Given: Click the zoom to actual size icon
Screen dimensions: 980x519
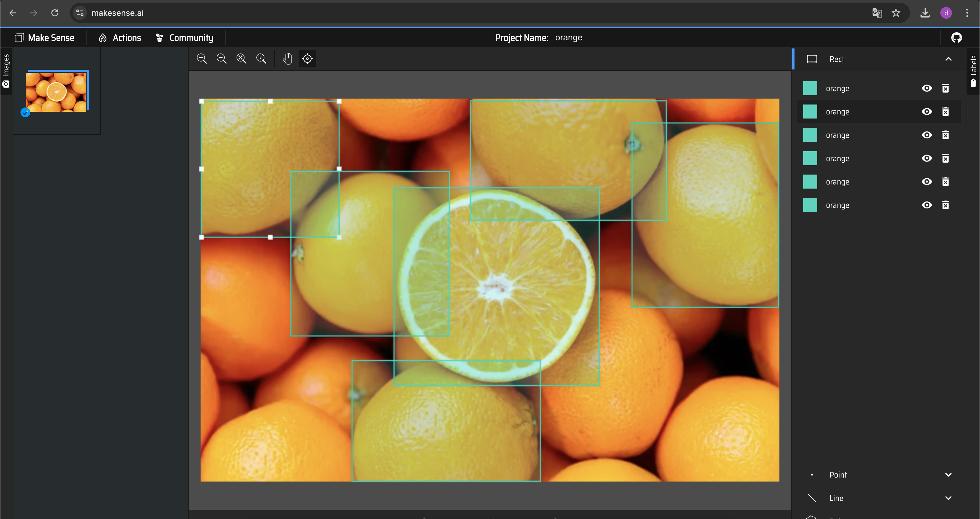Looking at the screenshot, I should (x=261, y=59).
